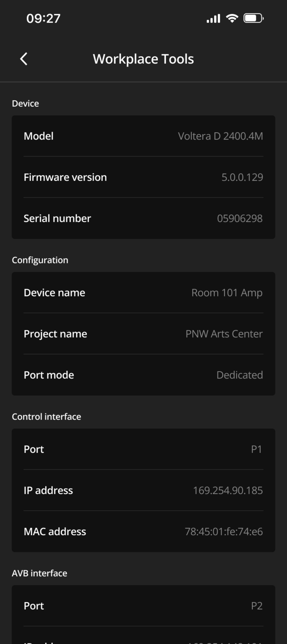Tap the P1 port value

[257, 449]
